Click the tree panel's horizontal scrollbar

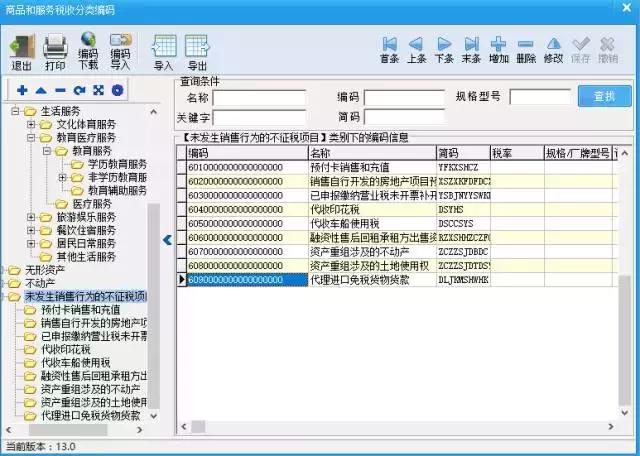click(x=68, y=430)
